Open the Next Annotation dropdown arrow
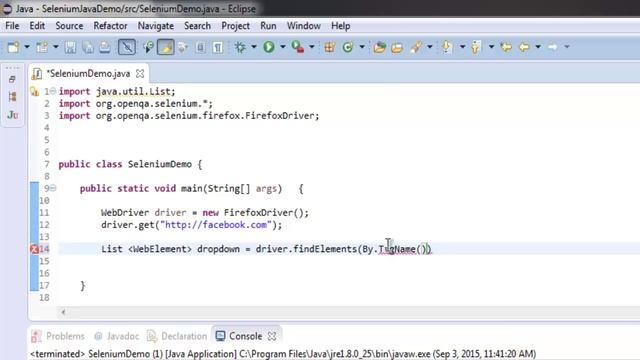 point(462,47)
